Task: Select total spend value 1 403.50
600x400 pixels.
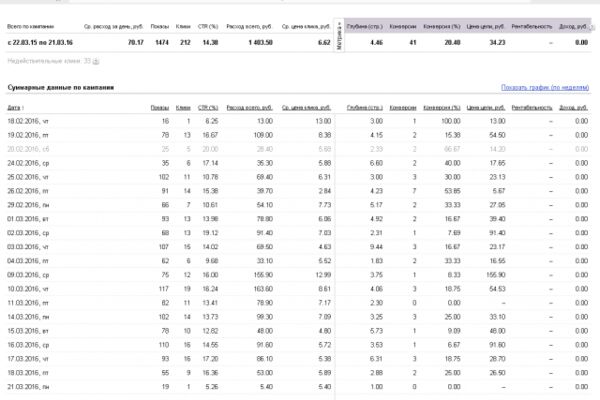Action: tap(261, 42)
